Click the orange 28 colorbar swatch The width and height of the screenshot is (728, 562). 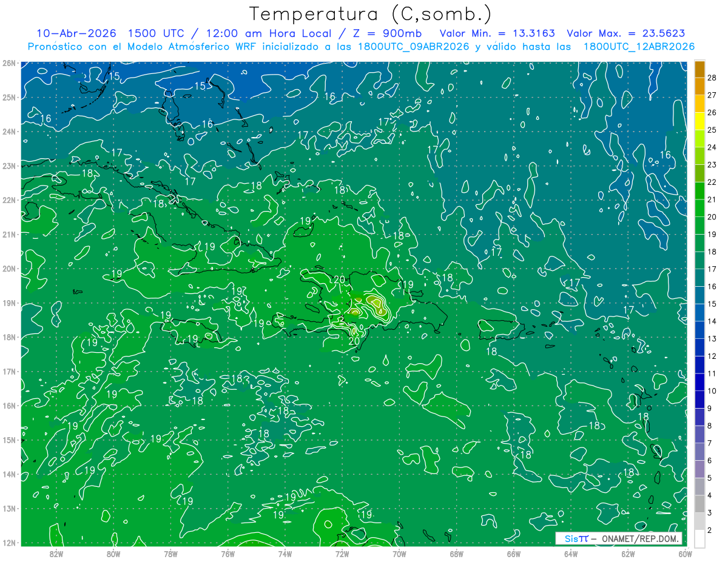tap(699, 69)
